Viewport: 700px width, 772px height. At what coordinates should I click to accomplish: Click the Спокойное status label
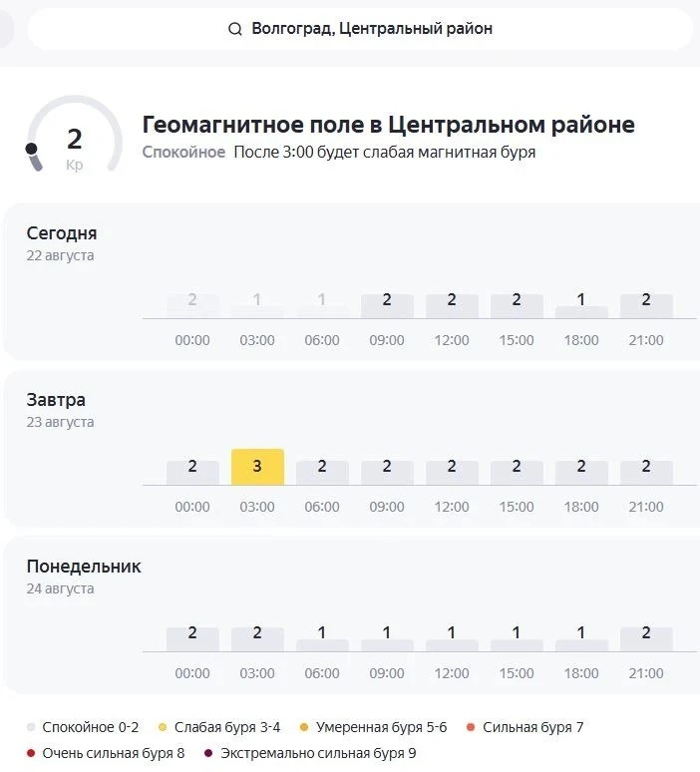pos(183,153)
